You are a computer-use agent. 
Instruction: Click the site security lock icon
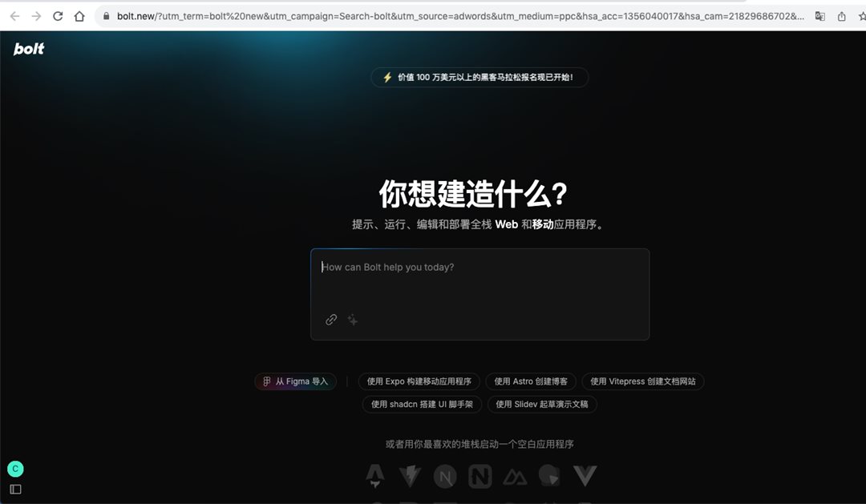tap(106, 16)
